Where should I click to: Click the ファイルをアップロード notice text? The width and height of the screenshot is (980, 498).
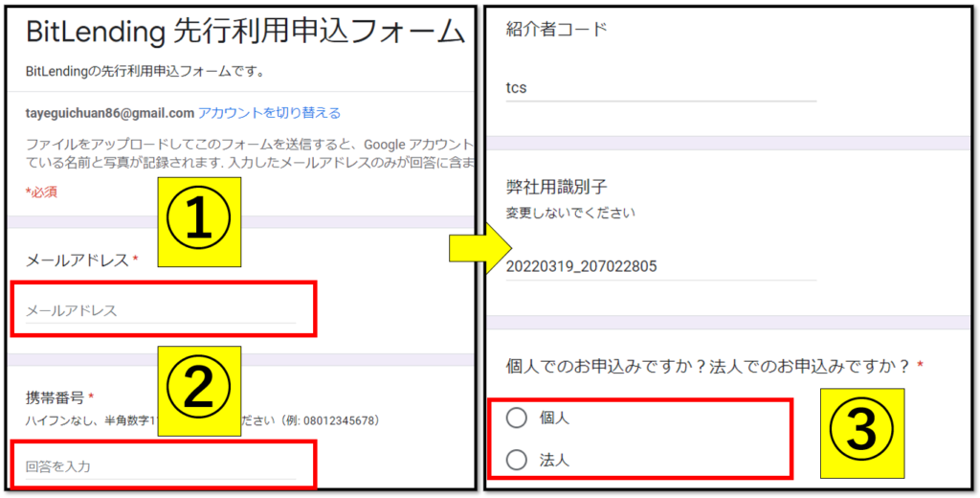[248, 153]
